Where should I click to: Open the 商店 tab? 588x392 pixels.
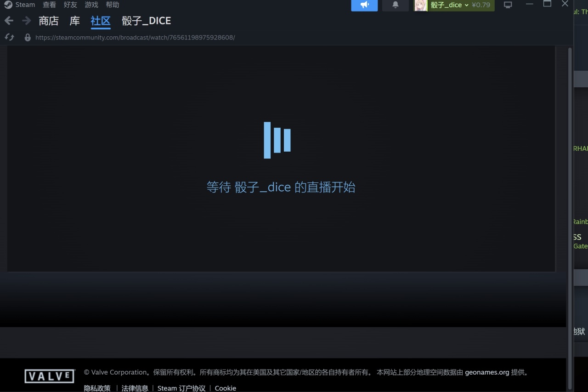[49, 21]
